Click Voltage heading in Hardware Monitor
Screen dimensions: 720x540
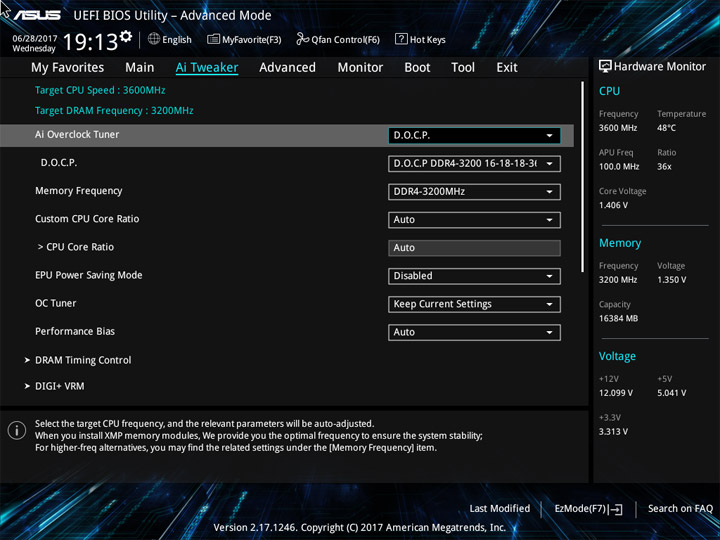618,356
